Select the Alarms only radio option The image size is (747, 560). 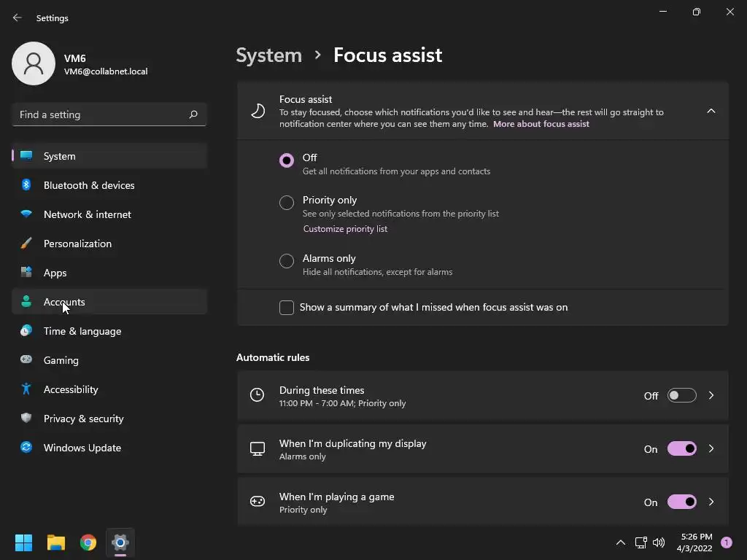point(287,261)
